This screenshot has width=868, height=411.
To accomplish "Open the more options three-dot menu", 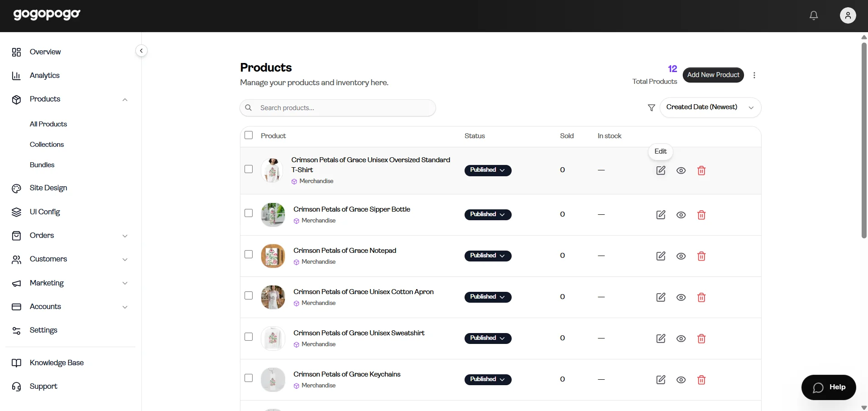I will coord(754,75).
